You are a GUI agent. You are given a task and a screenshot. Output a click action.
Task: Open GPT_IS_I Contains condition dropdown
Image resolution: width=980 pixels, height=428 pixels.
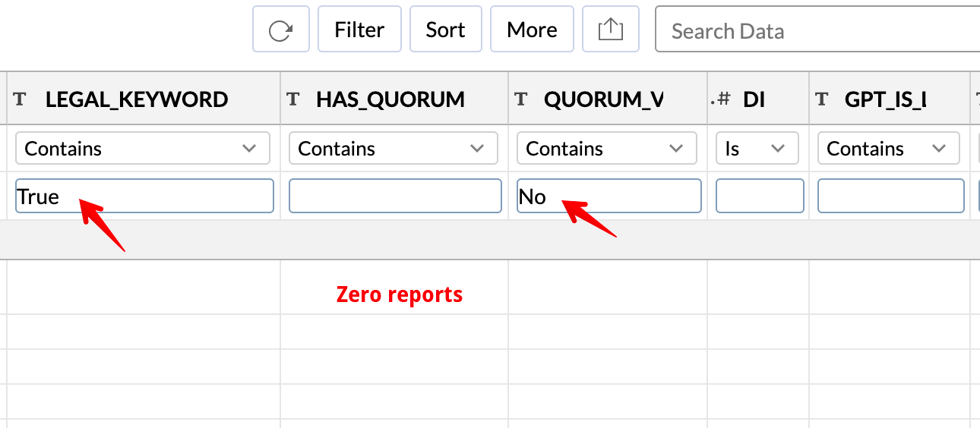[x=889, y=148]
